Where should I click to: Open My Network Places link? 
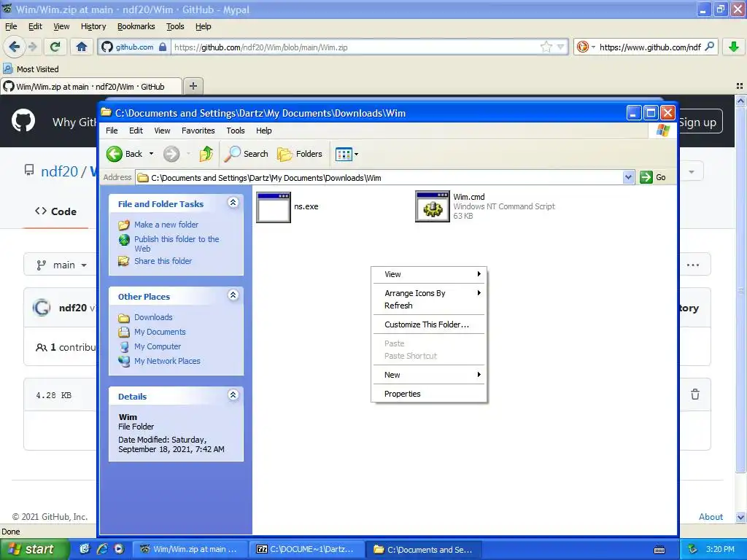click(167, 361)
